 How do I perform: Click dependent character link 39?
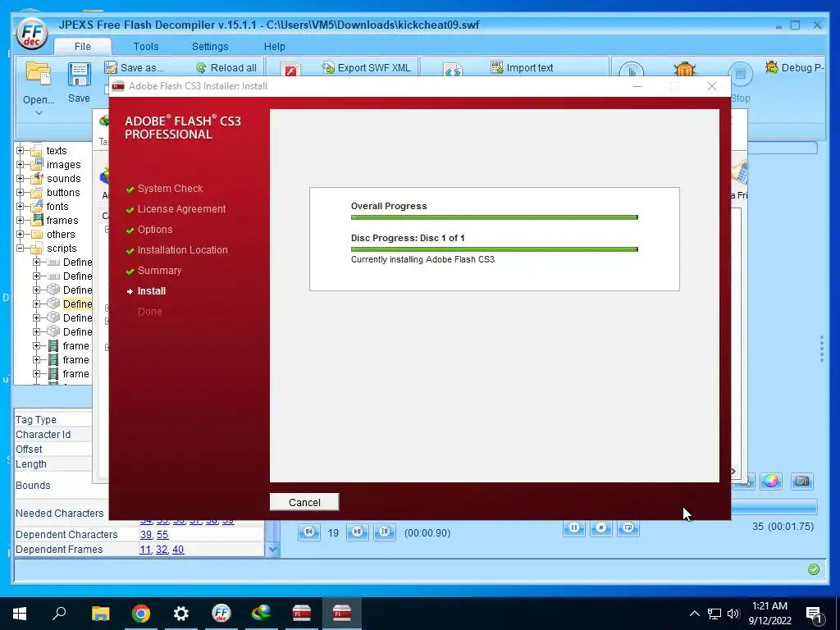click(146, 535)
